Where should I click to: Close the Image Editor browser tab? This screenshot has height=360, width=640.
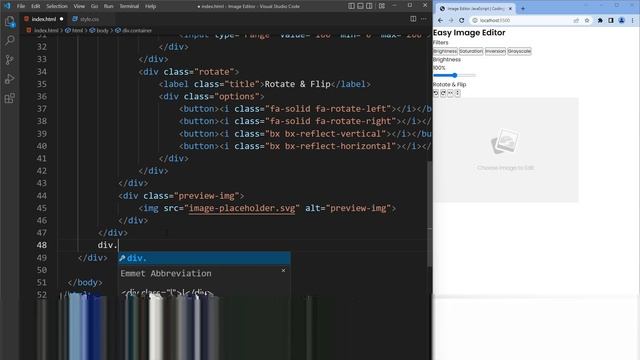point(510,9)
